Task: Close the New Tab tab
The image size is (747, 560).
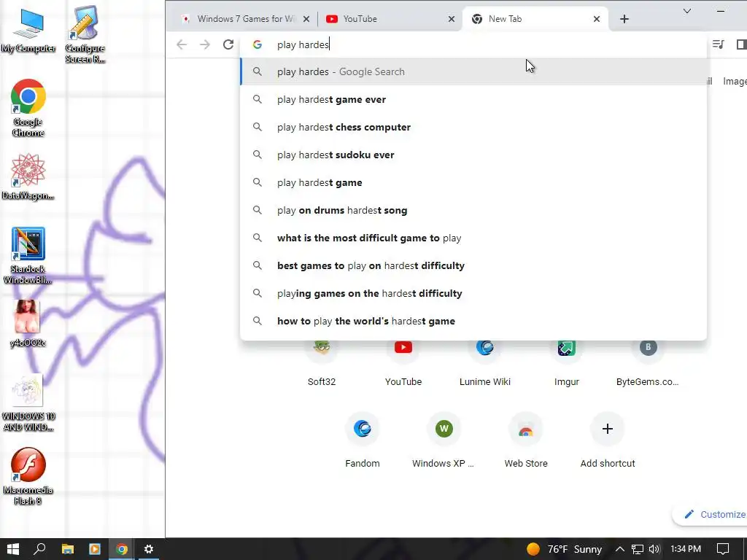Action: (597, 19)
